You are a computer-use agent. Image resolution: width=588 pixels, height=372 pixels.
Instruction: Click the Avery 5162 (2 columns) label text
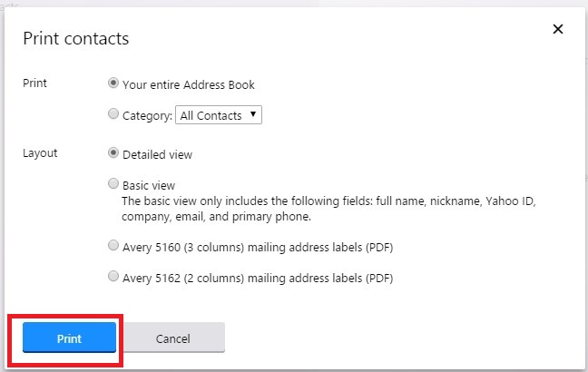pyautogui.click(x=258, y=278)
